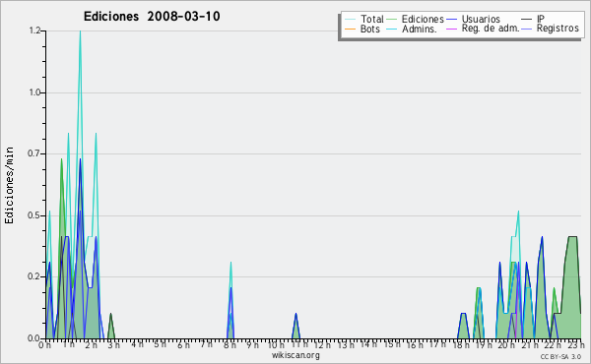Click the Bots orange legend line
Screen dimensions: 591x364
pos(350,29)
